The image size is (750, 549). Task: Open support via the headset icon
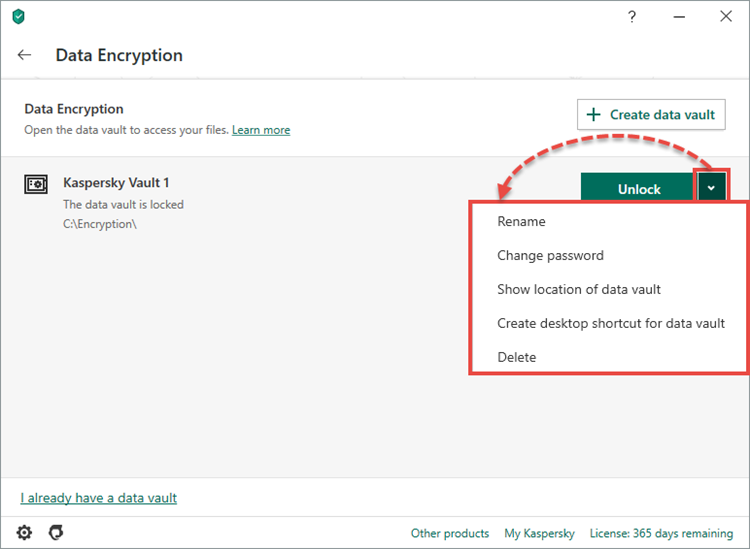(x=57, y=532)
